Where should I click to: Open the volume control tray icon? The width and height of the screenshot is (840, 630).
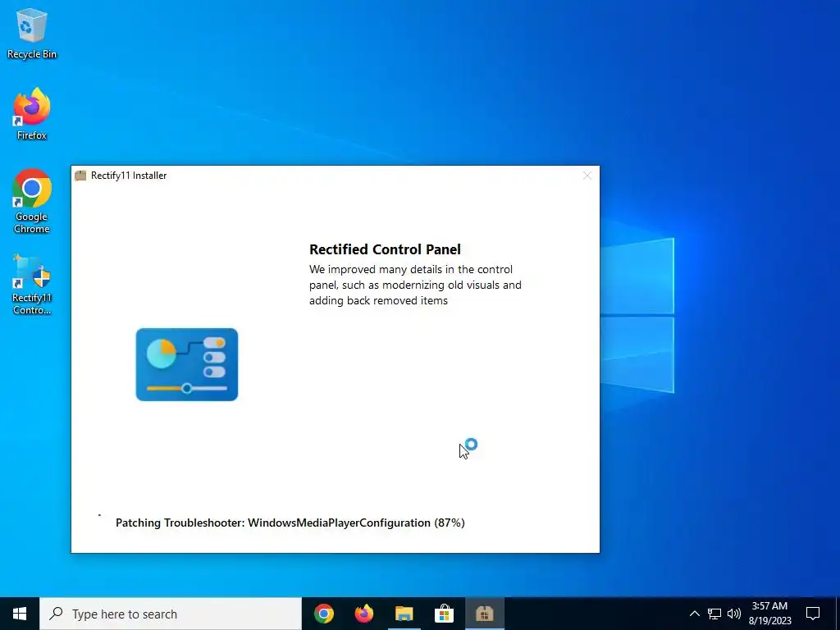click(734, 614)
